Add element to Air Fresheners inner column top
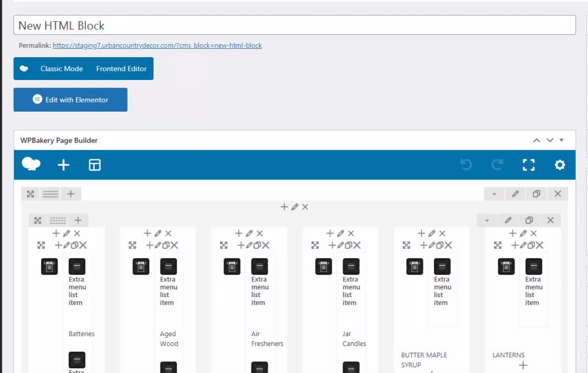The width and height of the screenshot is (588, 373). [x=239, y=234]
